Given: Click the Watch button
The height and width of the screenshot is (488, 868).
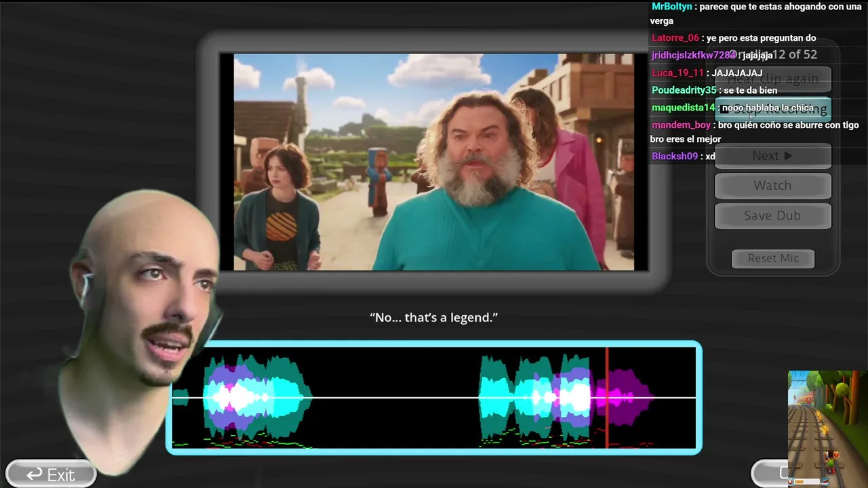Looking at the screenshot, I should pos(772,186).
